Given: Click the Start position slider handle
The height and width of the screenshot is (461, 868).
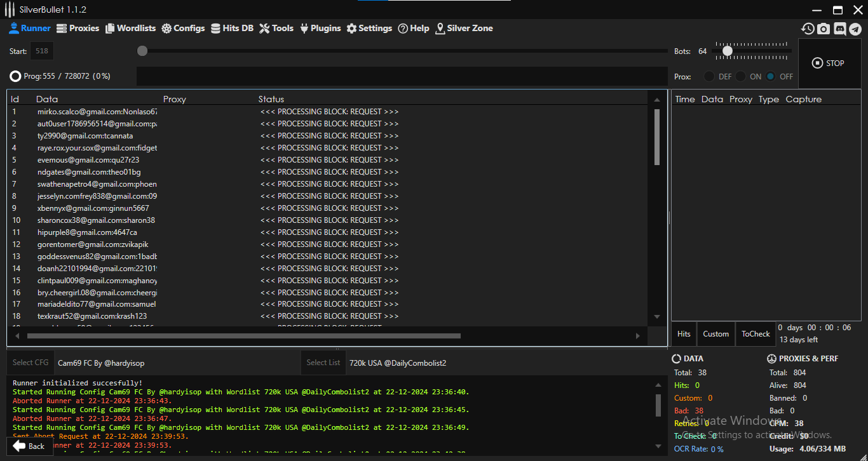Looking at the screenshot, I should coord(142,51).
